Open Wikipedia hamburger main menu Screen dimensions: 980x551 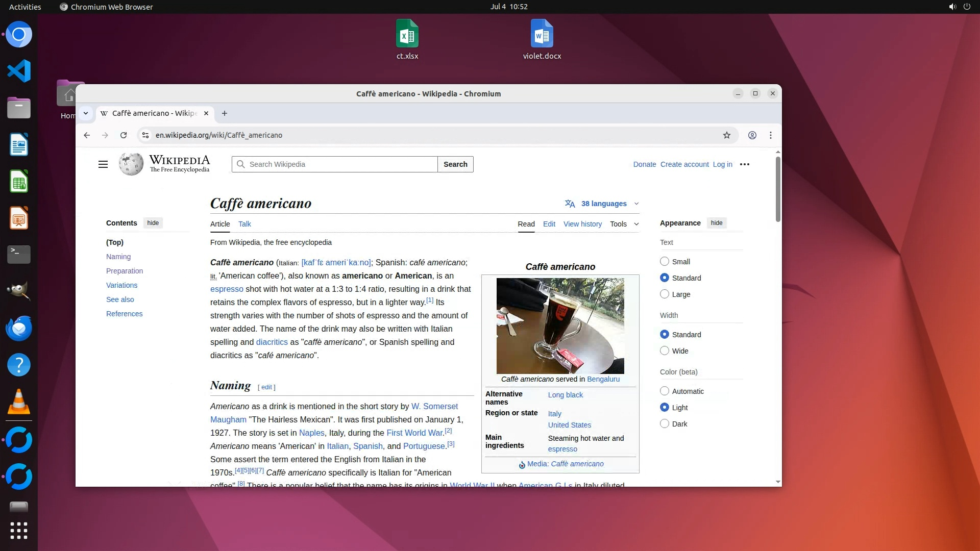point(103,164)
